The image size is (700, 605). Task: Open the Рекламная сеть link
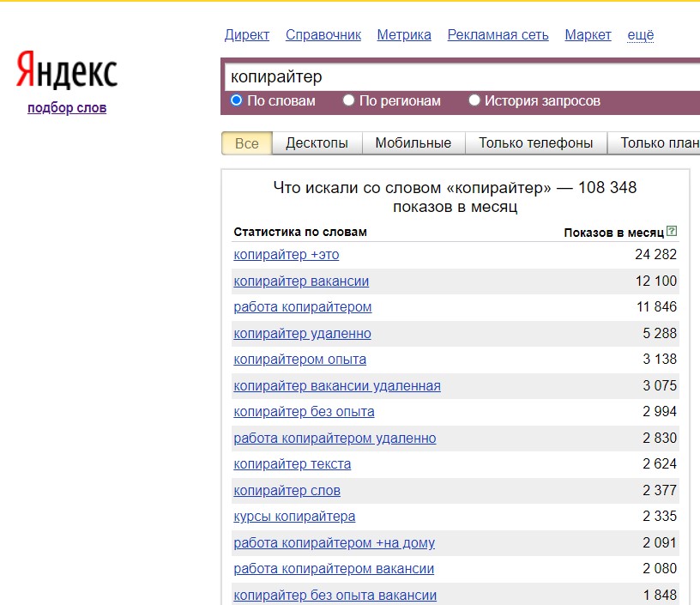click(x=498, y=35)
